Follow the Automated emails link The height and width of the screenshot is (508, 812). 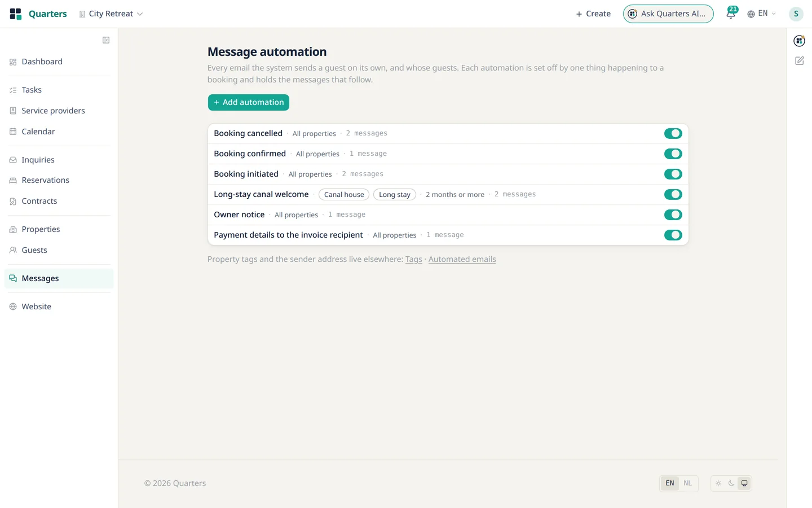click(462, 259)
